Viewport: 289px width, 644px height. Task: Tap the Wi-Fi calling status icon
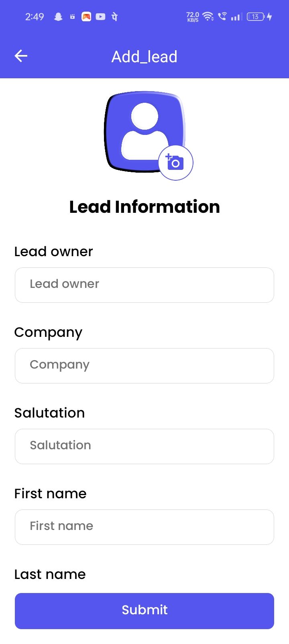coord(222,16)
